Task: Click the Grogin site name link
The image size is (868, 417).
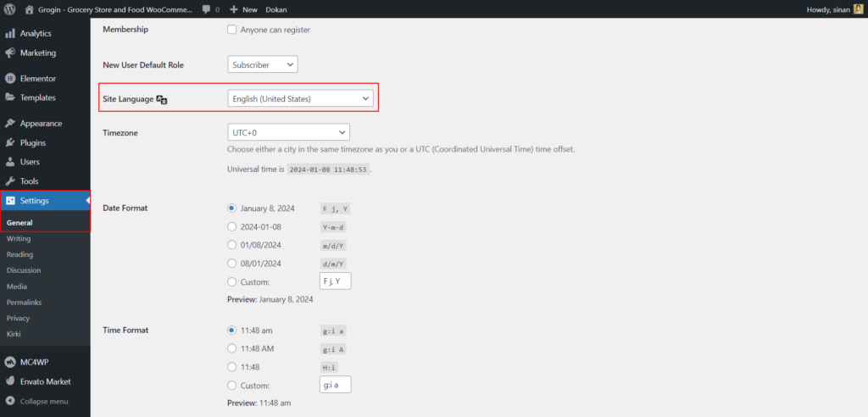Action: click(115, 9)
